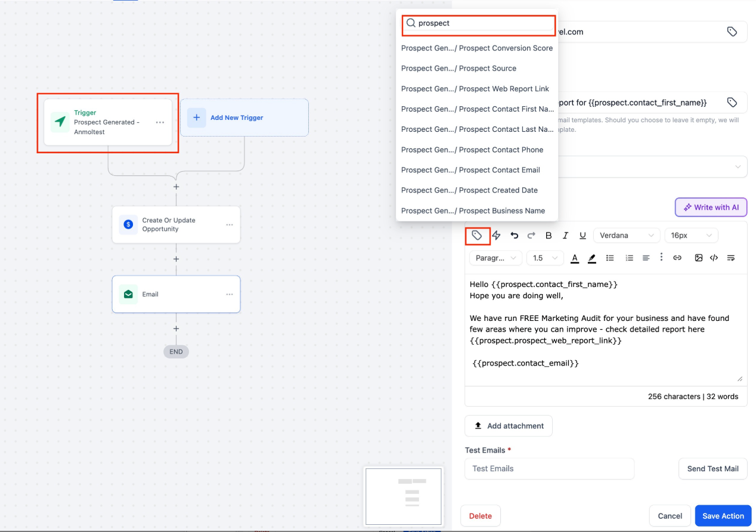The height and width of the screenshot is (532, 756).
Task: Open text alignment options
Action: [646, 258]
